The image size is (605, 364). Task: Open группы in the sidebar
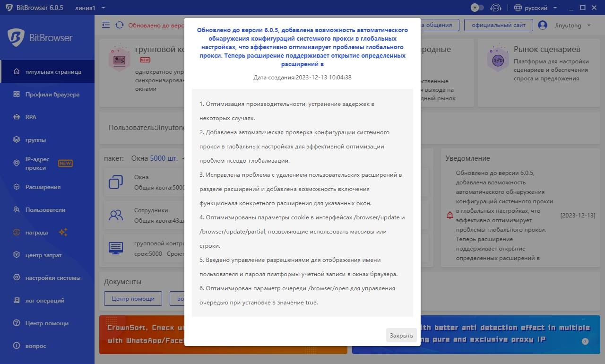point(47,140)
